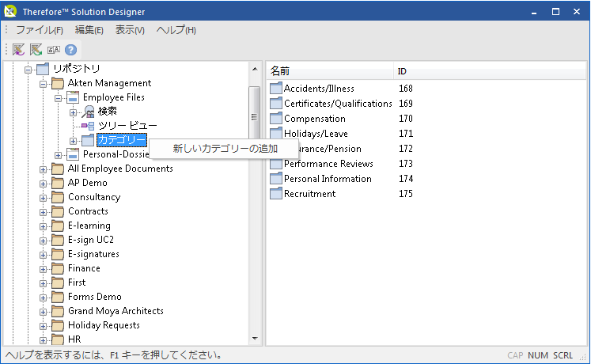Click the カテゴリー folder icon in tree

click(88, 140)
